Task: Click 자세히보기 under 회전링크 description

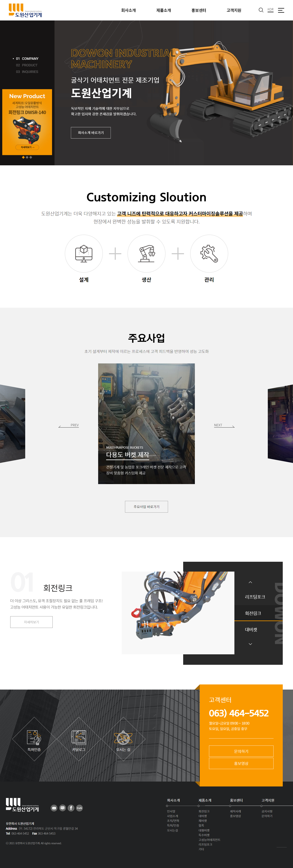Action: click(31, 622)
